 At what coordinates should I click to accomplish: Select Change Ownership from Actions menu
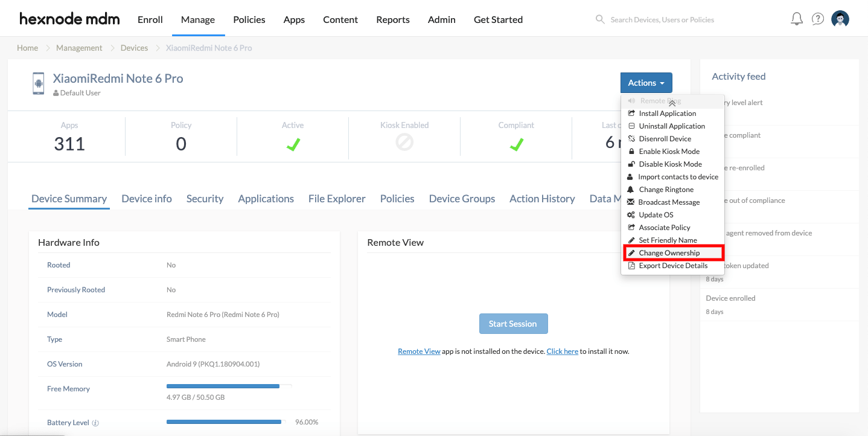[x=669, y=253]
